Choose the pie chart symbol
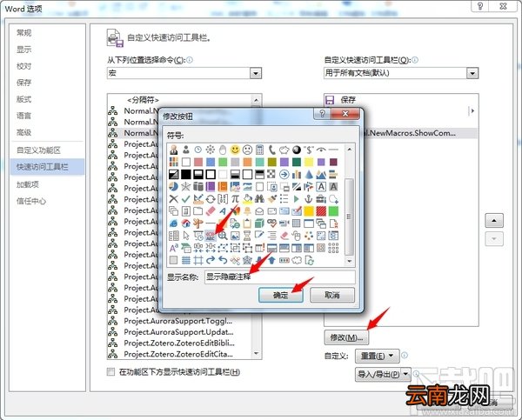Image resolution: width=522 pixels, height=420 pixels. 173,187
